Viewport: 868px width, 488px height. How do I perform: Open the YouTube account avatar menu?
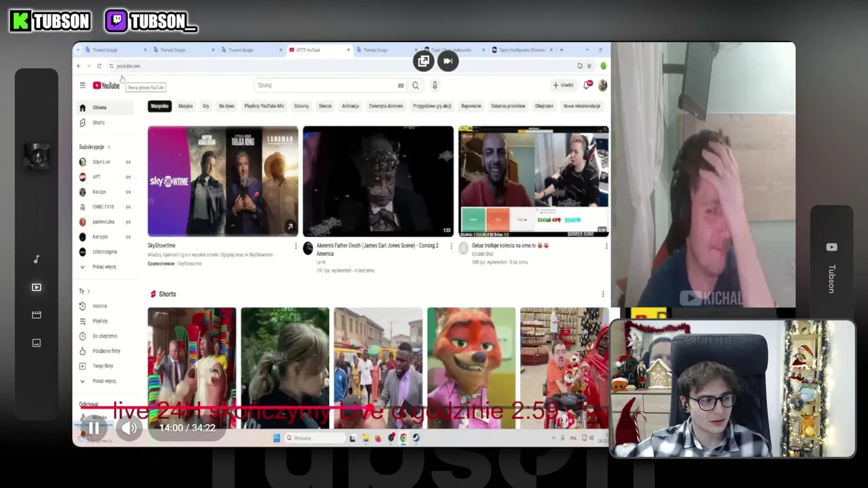[602, 85]
